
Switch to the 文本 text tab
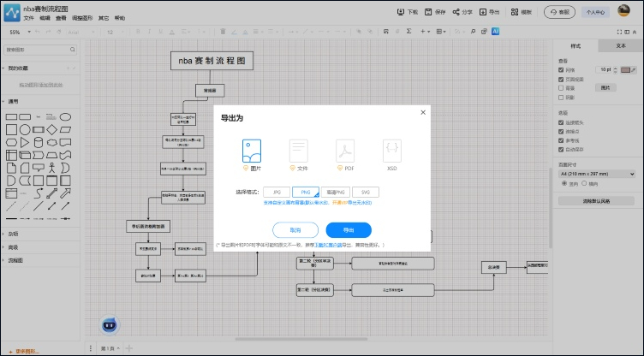pos(621,44)
